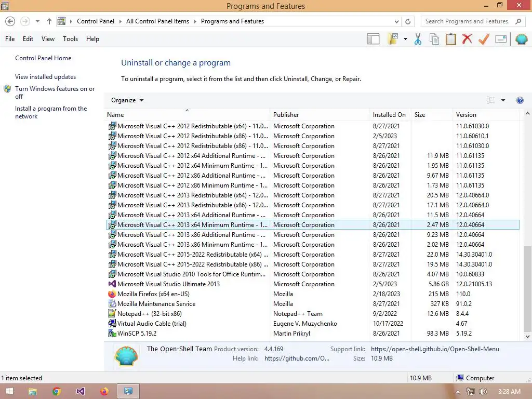Open the address bar history dropdown
The height and width of the screenshot is (399, 532).
click(x=396, y=21)
